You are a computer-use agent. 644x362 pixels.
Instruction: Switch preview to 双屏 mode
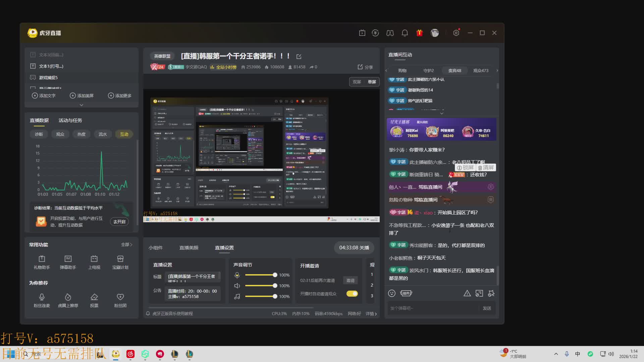click(x=357, y=82)
